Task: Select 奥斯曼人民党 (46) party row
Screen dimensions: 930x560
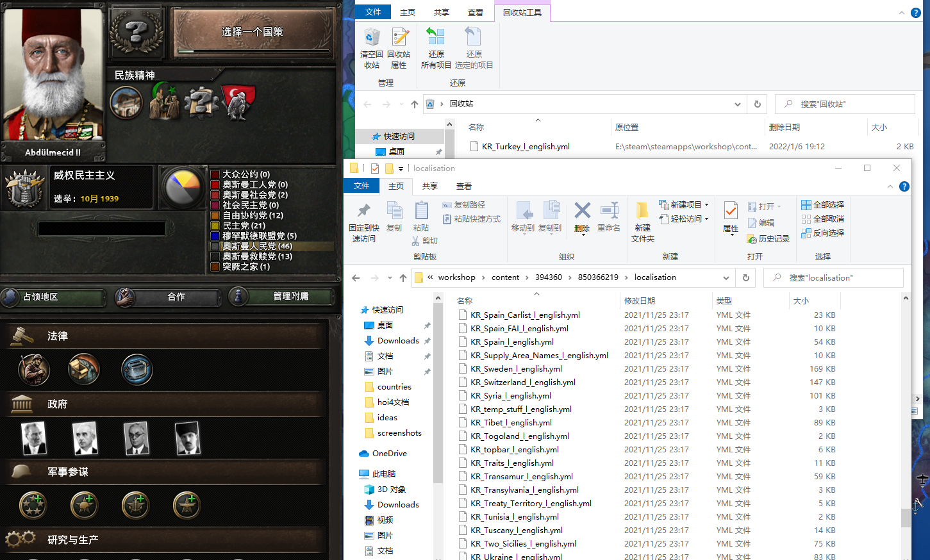Action: tap(272, 246)
